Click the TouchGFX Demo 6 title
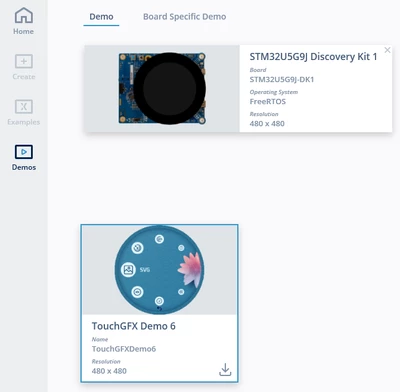The width and height of the screenshot is (400, 392). (x=134, y=326)
